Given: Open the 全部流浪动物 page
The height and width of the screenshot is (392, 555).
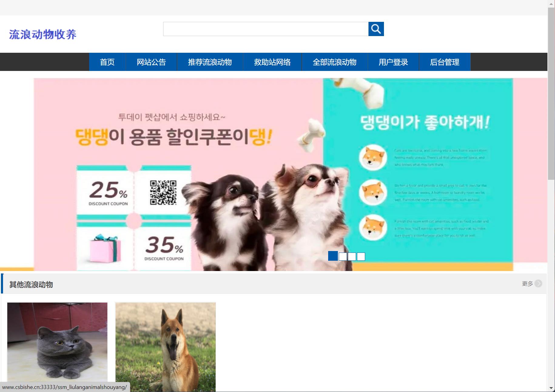Looking at the screenshot, I should tap(334, 62).
